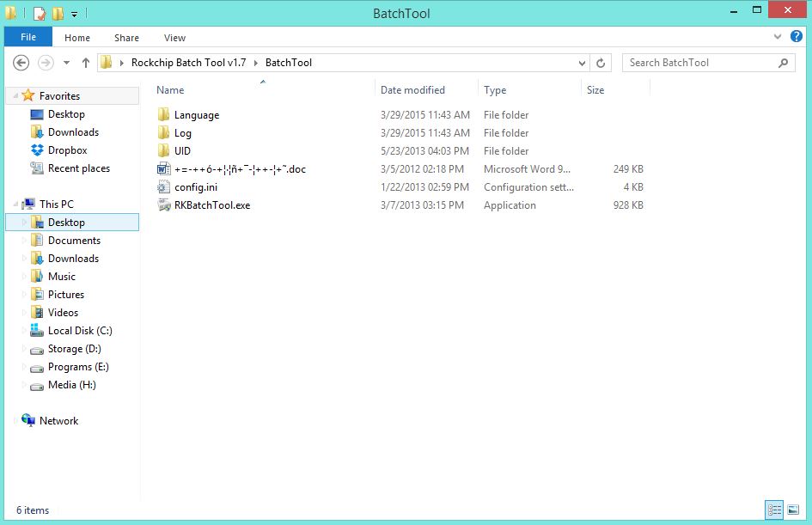This screenshot has height=525, width=812.
Task: Go up one folder level
Action: 85,63
